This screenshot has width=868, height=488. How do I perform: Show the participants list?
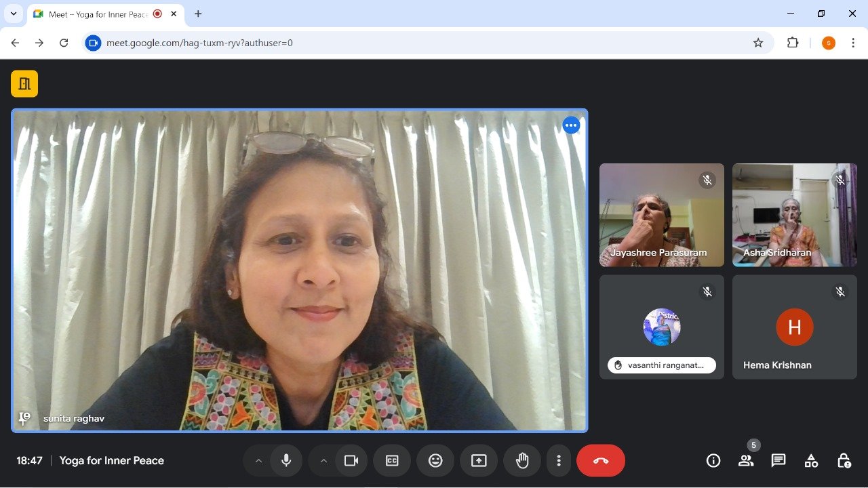click(x=746, y=460)
